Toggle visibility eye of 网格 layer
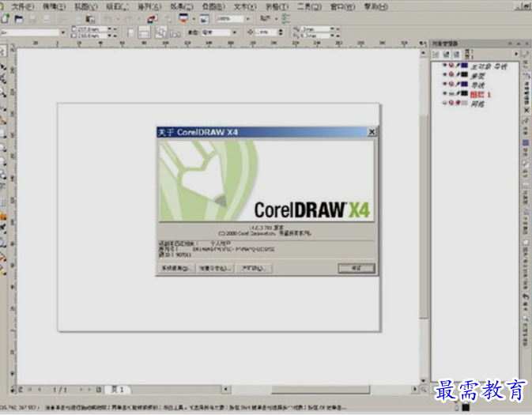The height and width of the screenshot is (415, 532). [444, 103]
